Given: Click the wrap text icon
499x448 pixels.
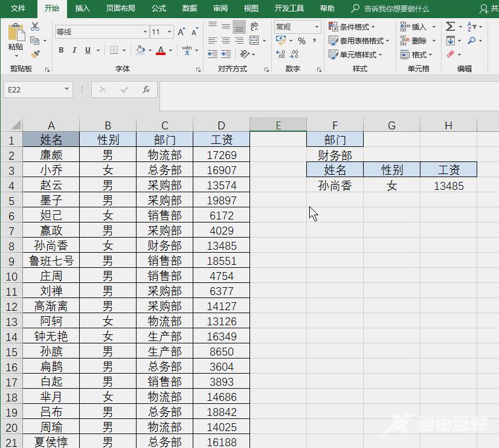Looking at the screenshot, I should [x=254, y=27].
